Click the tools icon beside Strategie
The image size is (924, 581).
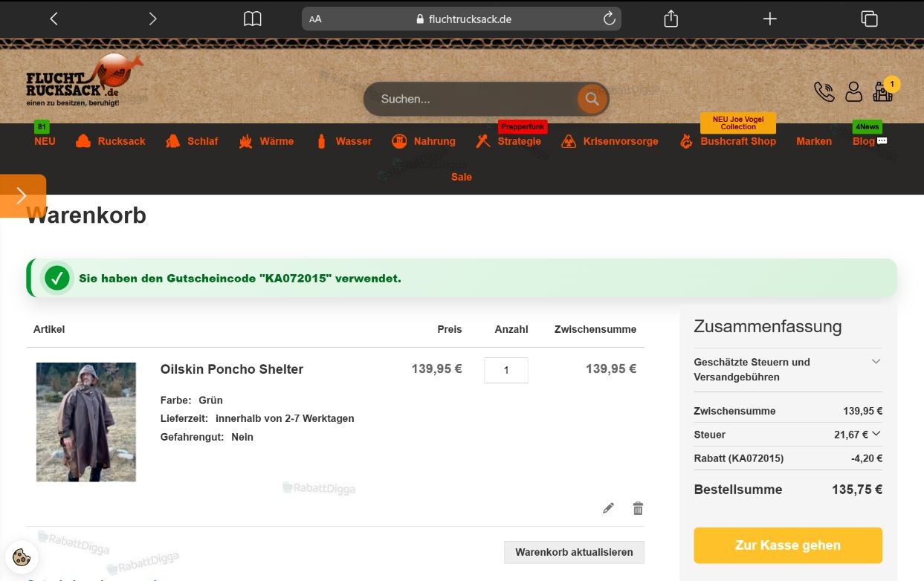point(483,141)
